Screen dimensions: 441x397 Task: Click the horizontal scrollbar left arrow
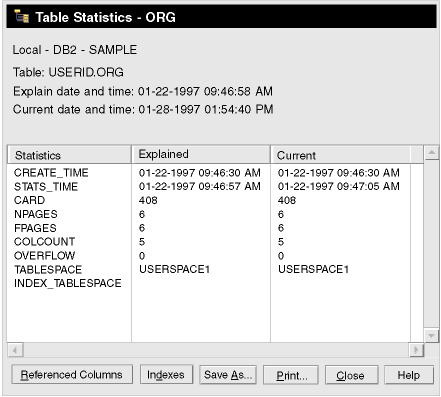(15, 350)
